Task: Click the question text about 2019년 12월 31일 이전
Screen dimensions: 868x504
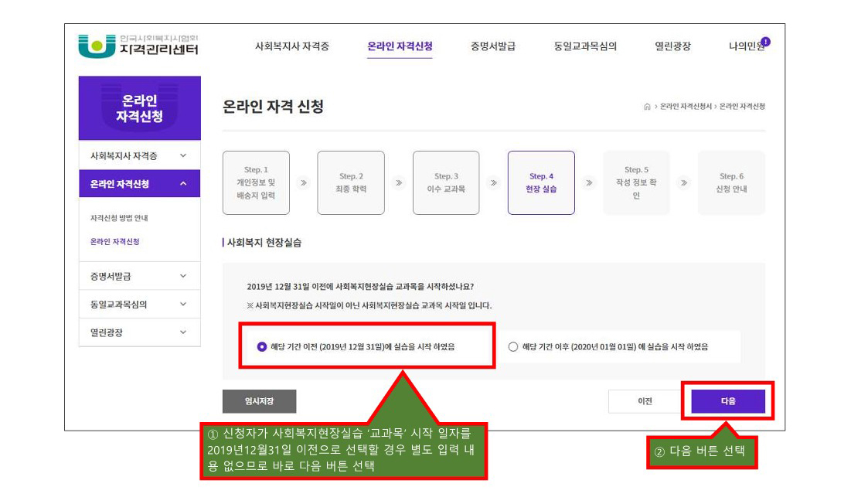Action: pos(360,286)
